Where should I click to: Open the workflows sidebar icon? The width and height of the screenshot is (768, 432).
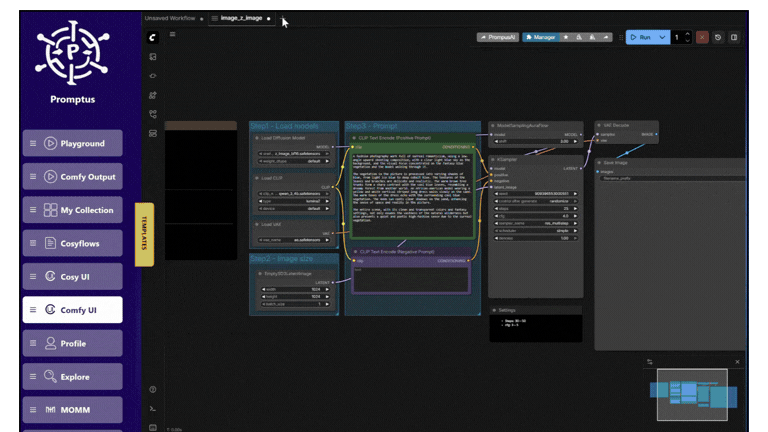click(153, 114)
